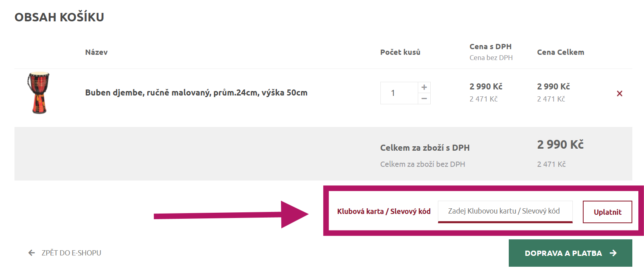Click the Slevový kód input field
644x276 pixels.
(x=505, y=211)
